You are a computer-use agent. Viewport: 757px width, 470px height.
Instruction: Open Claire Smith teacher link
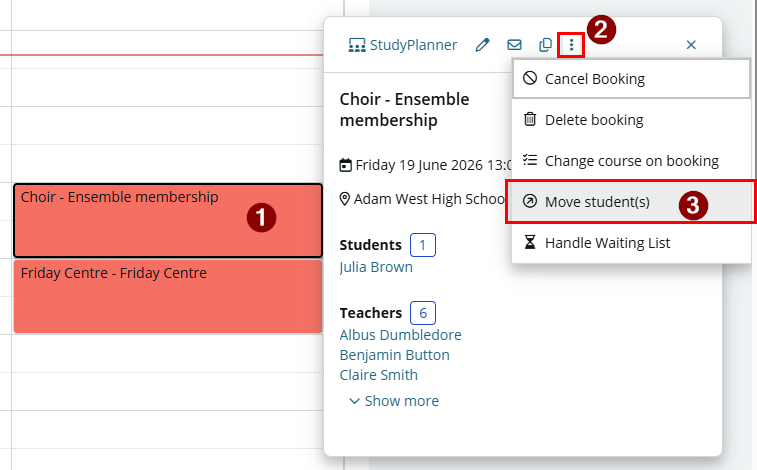(378, 375)
